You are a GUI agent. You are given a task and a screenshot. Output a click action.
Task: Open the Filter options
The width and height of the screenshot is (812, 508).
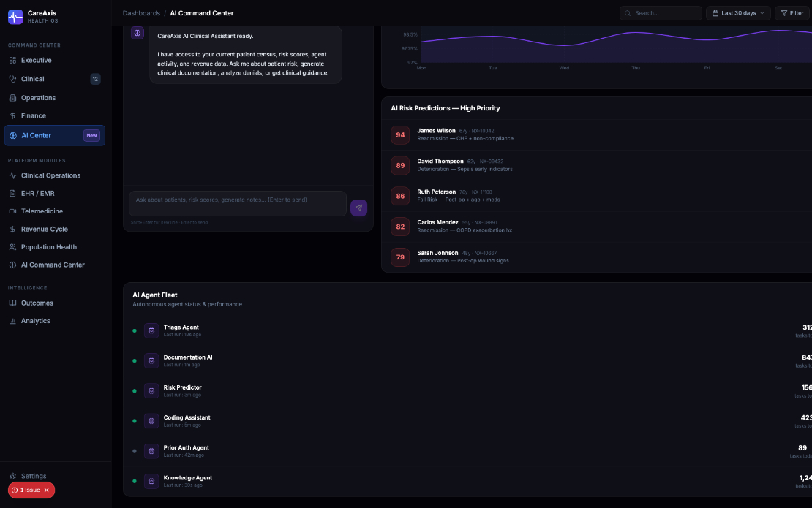coord(792,13)
